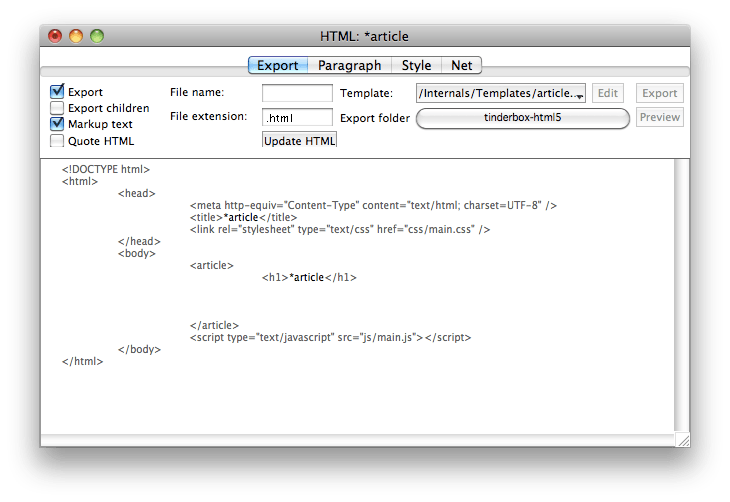The width and height of the screenshot is (730, 502).
Task: Click the opening <body> tag line
Action: [136, 254]
